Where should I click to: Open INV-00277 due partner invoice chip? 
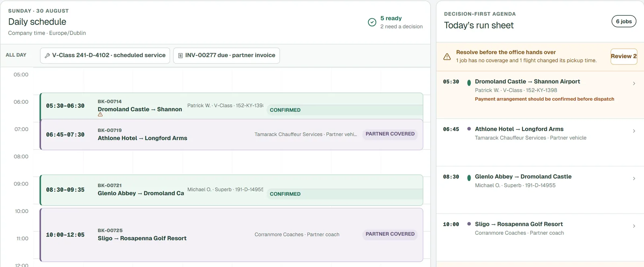click(227, 55)
